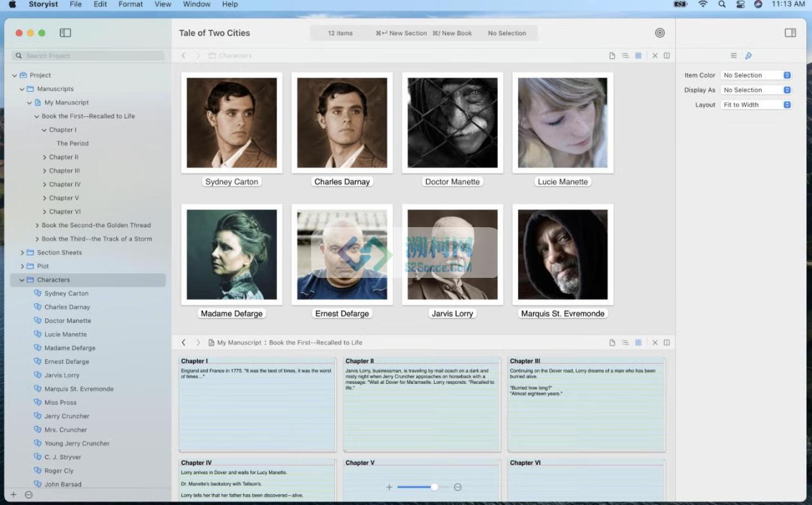The height and width of the screenshot is (505, 812).
Task: Open the inspector highlighter format tab
Action: click(x=749, y=56)
